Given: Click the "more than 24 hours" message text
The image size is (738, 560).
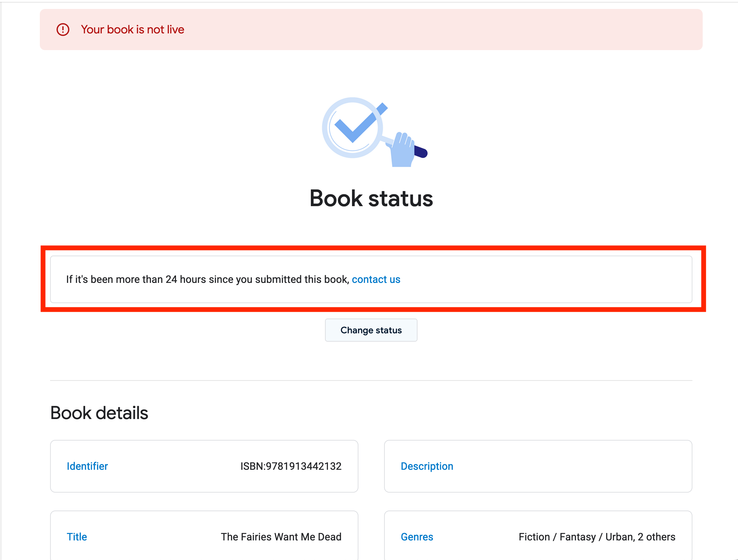Looking at the screenshot, I should pyautogui.click(x=207, y=279).
